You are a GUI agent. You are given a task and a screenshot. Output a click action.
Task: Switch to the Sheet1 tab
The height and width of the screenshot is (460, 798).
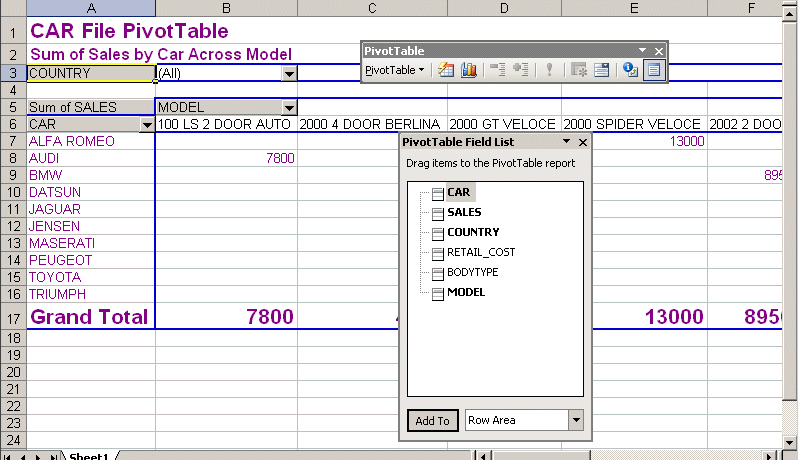click(89, 455)
